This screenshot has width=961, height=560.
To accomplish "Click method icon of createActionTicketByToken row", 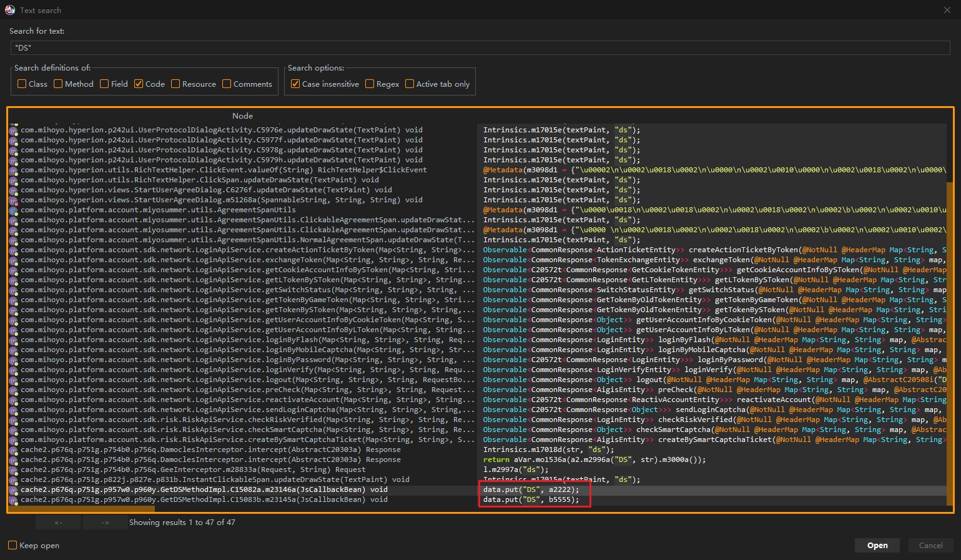I will [x=14, y=250].
